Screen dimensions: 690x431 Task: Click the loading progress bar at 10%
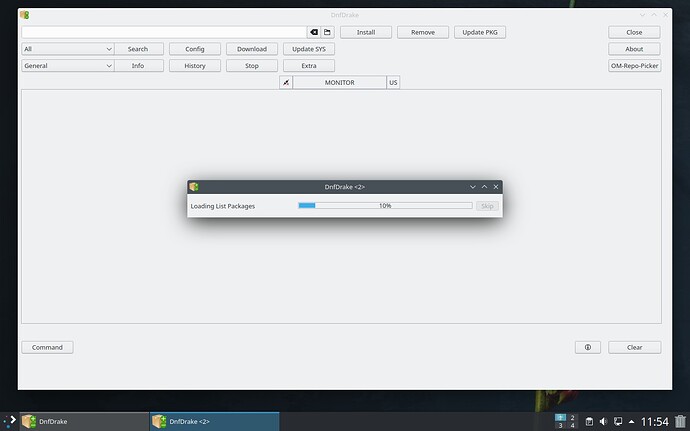pos(385,206)
